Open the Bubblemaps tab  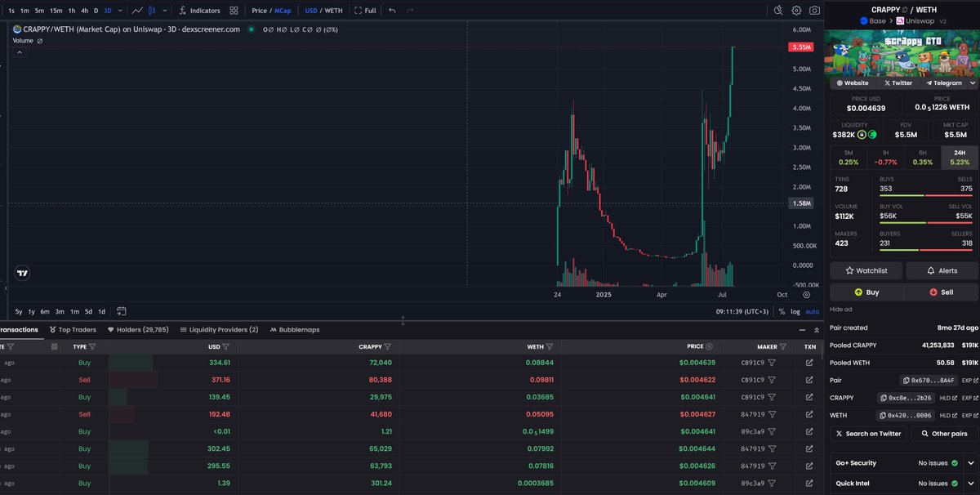coord(295,330)
